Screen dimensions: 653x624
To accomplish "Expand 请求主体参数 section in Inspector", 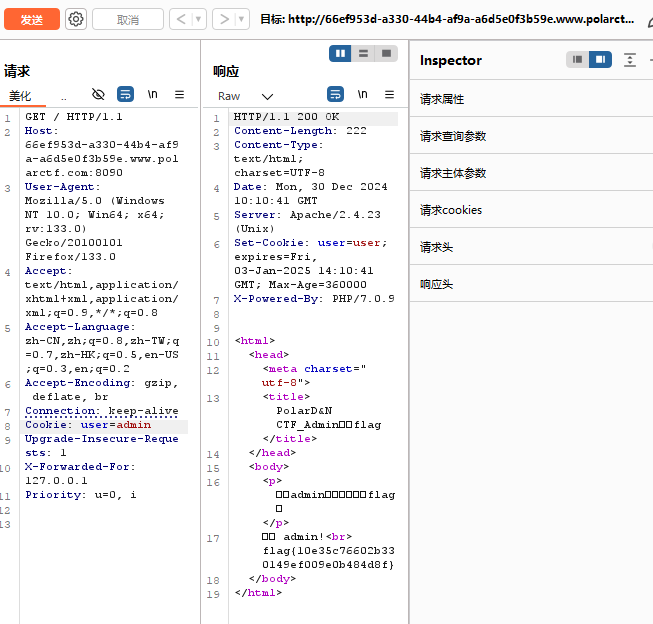I will [x=531, y=173].
